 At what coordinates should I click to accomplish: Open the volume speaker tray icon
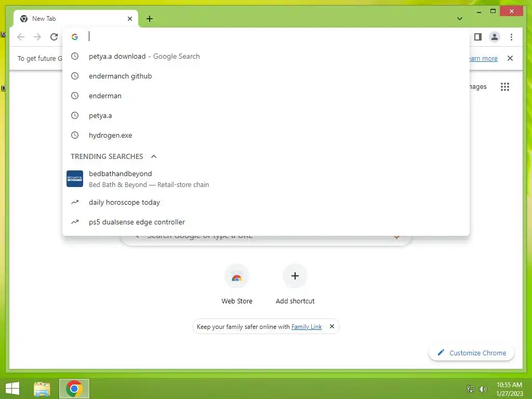tap(483, 389)
